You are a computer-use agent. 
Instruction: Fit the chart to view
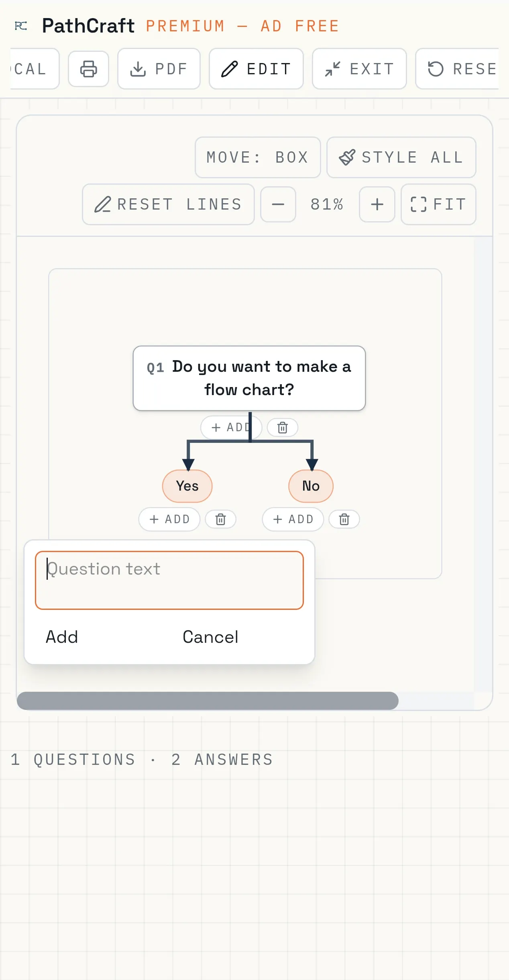(438, 204)
